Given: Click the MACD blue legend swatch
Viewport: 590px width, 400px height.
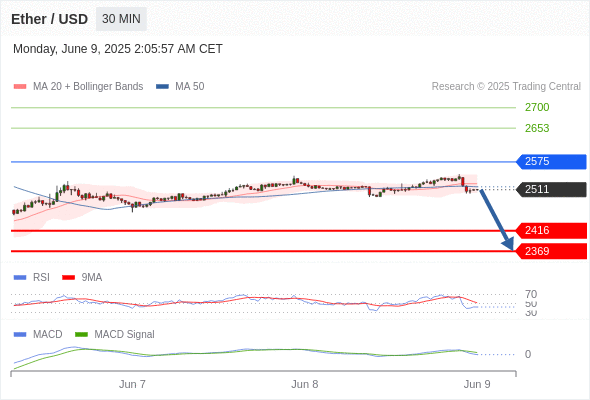Looking at the screenshot, I should tap(20, 335).
